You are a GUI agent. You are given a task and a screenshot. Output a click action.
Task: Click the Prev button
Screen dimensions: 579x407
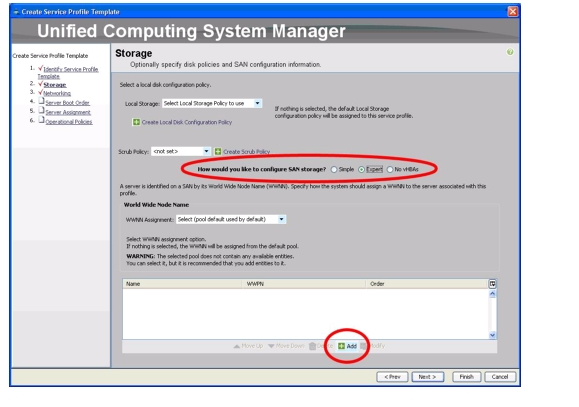pos(392,377)
